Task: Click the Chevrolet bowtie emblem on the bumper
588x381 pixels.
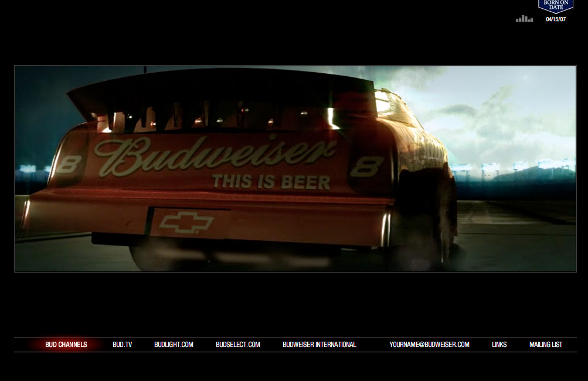Action: (x=186, y=223)
